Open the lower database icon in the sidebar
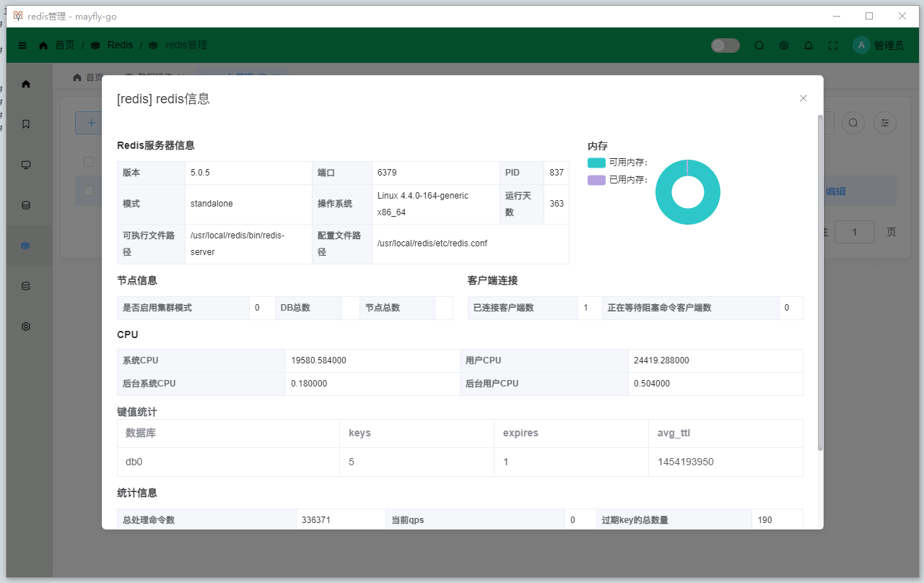 tap(26, 286)
